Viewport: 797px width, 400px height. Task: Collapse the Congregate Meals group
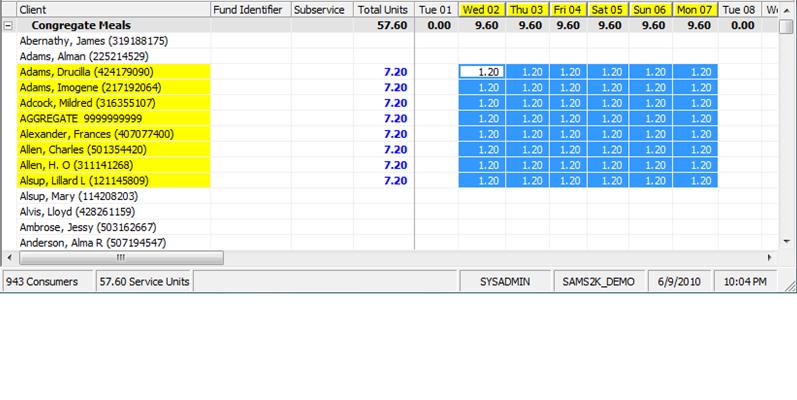(x=8, y=25)
